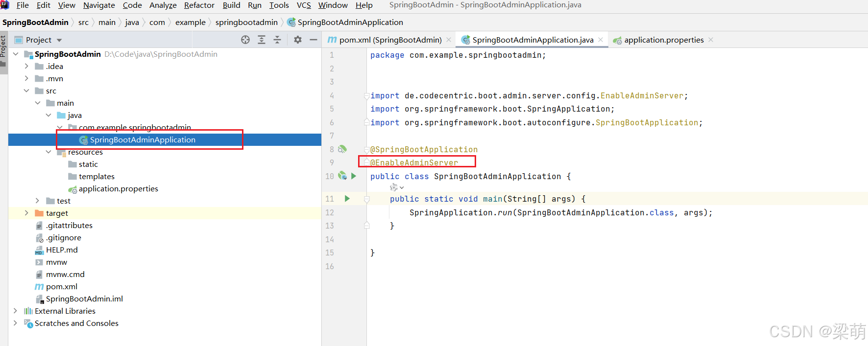
Task: Click the run arrow on line 10
Action: [354, 176]
